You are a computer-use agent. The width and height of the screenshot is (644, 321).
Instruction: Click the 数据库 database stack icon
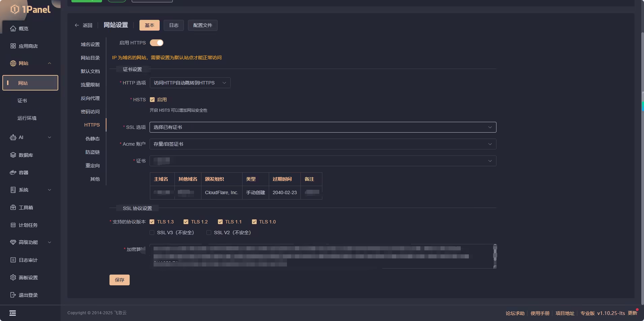[13, 155]
